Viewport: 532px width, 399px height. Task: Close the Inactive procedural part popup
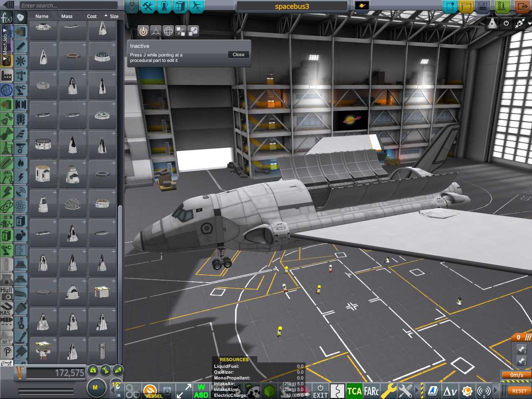[239, 55]
